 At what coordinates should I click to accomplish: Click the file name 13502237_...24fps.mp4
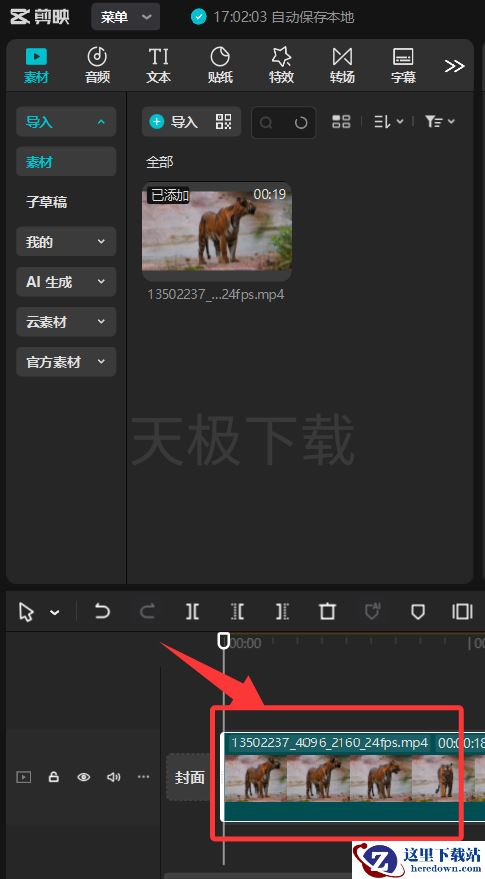[x=216, y=294]
